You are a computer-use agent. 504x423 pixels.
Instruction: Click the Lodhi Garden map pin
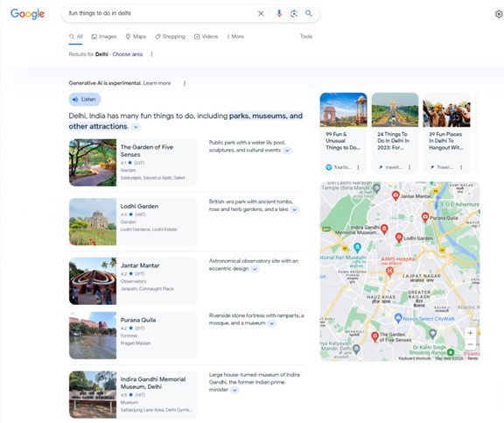click(399, 237)
